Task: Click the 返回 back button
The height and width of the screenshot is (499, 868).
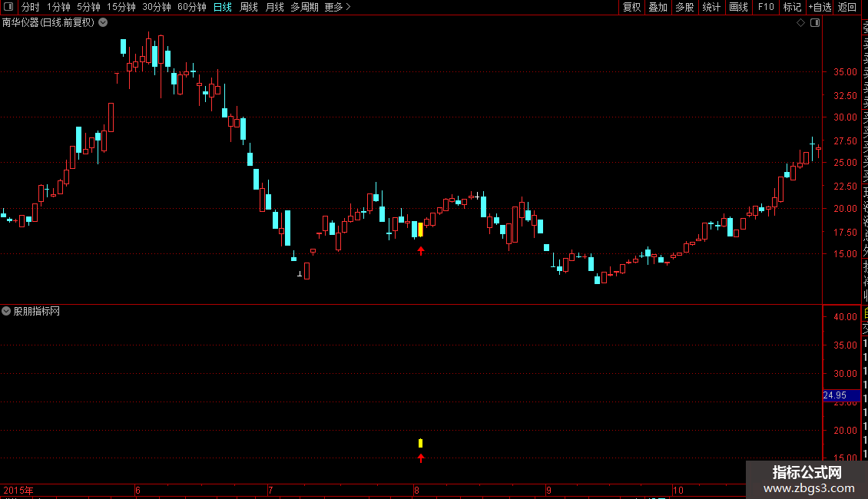Action: point(847,7)
